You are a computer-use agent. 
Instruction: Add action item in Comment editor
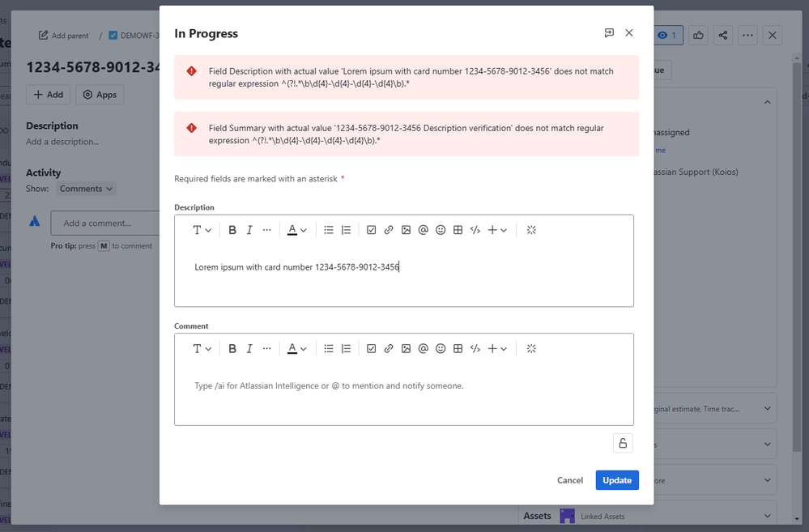tap(372, 349)
